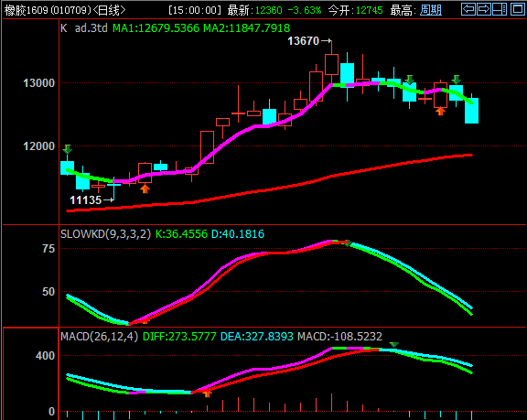Click the 橡胶1609 日线 chart title
This screenshot has width=527, height=420.
click(65, 10)
